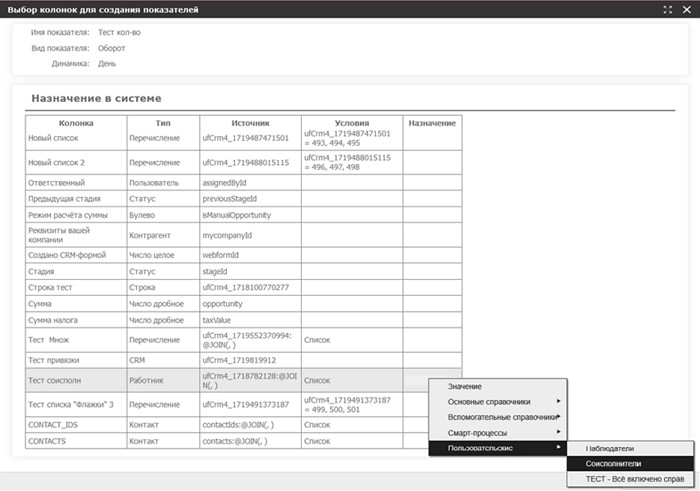Select the Режим расчёта суммы cell

coord(76,215)
